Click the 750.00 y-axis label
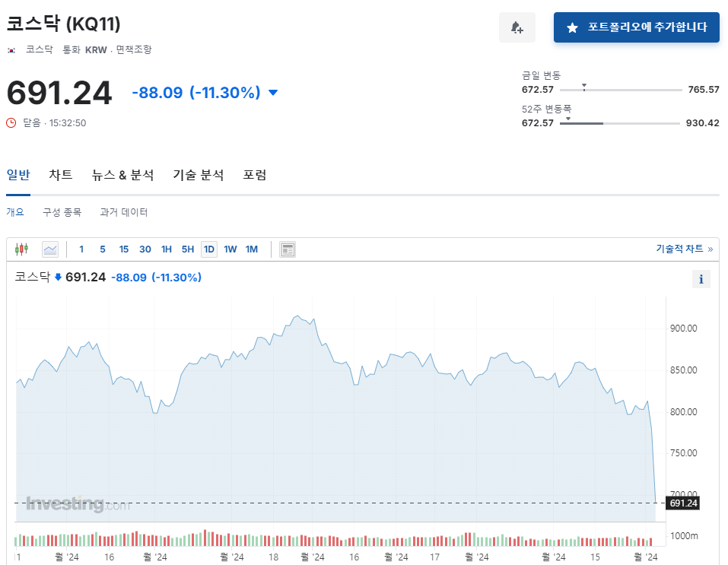The height and width of the screenshot is (565, 728). click(x=683, y=453)
